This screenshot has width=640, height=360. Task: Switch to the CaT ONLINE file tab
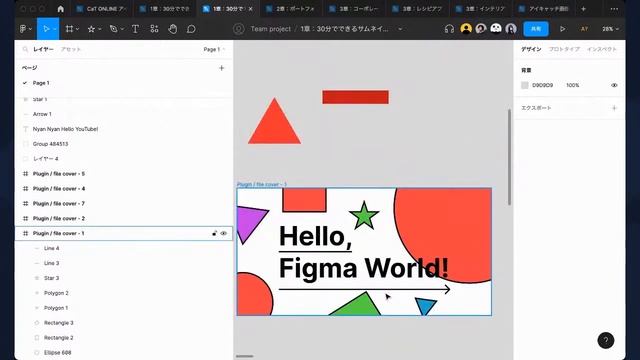[102, 9]
